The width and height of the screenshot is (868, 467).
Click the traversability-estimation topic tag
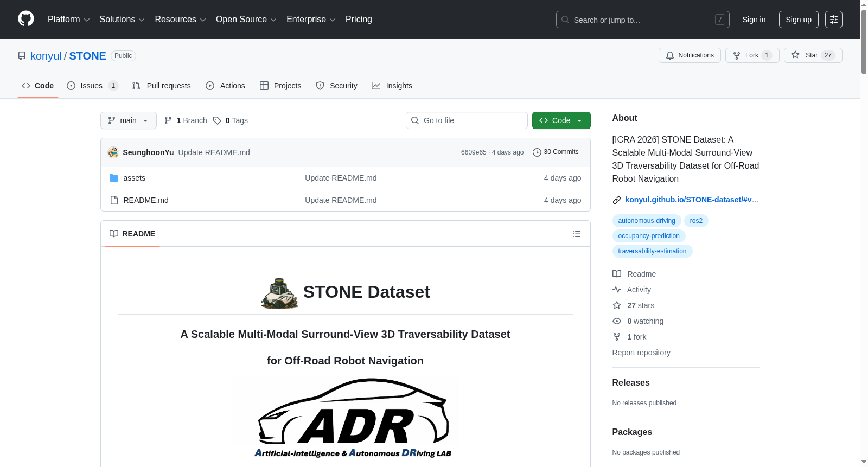pyautogui.click(x=652, y=251)
